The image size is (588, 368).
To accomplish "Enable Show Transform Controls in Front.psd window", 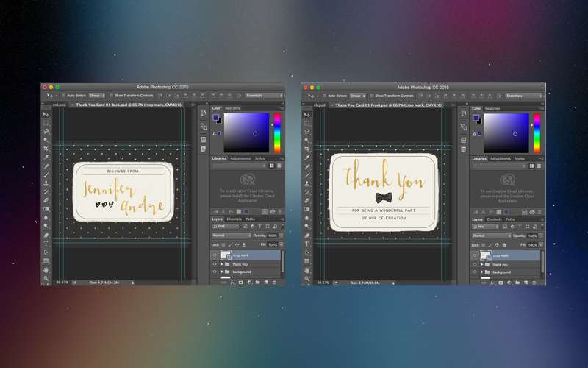I will (372, 96).
